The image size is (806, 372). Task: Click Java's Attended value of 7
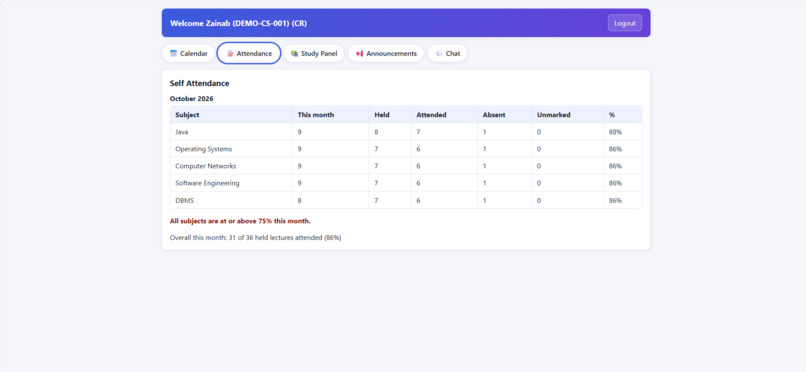point(418,132)
